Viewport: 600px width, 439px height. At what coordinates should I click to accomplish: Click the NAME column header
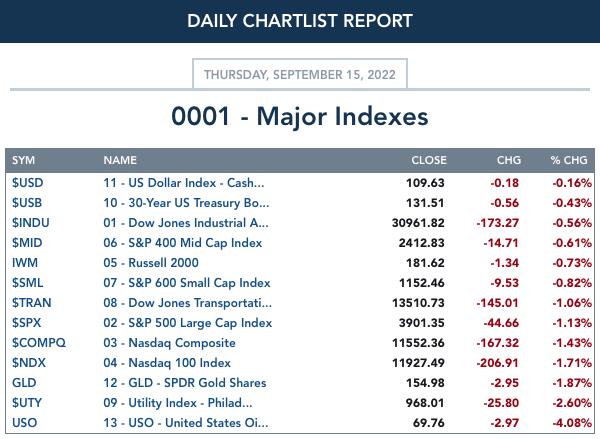120,160
